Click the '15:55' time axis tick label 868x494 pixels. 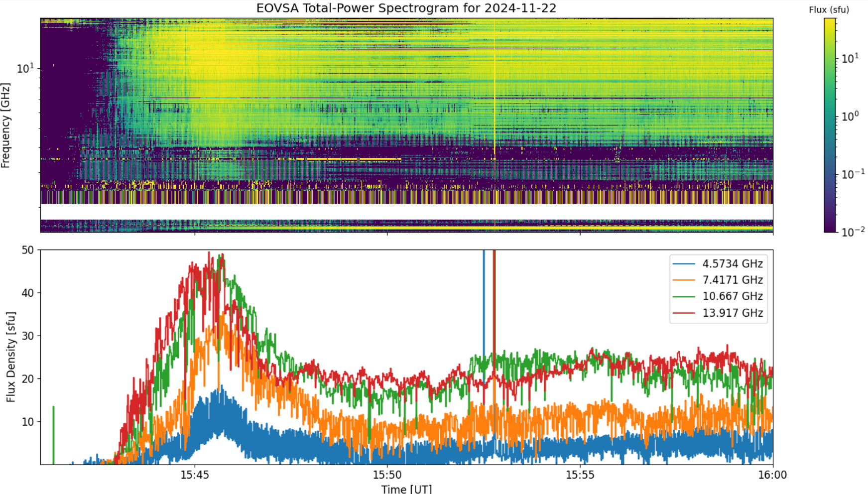pos(580,475)
